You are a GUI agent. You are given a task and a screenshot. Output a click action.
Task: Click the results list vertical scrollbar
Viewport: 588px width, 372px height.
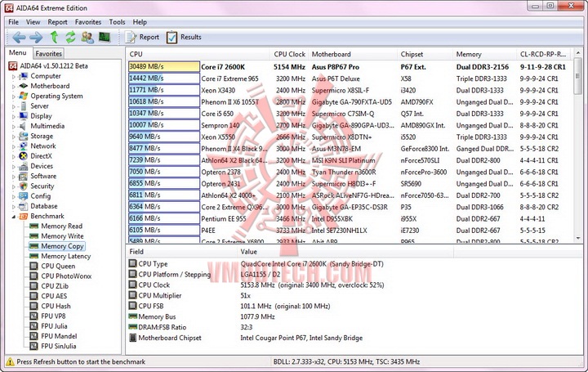(x=578, y=146)
